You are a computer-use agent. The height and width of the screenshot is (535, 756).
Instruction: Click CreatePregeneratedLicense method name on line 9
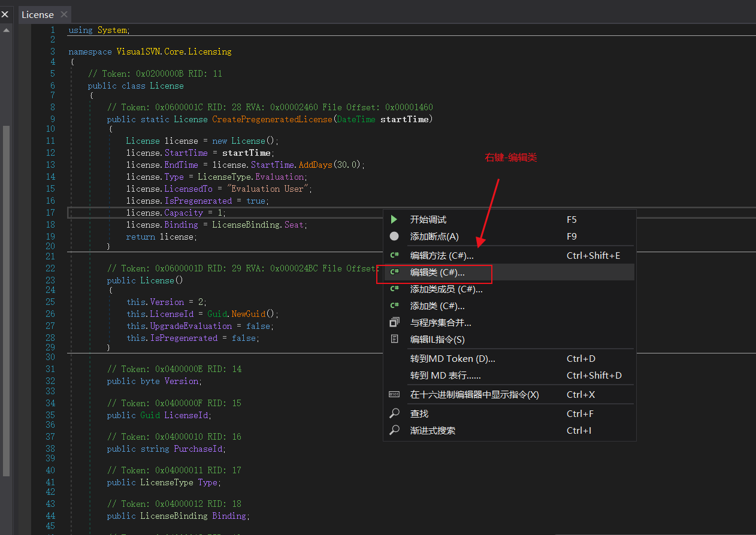272,119
